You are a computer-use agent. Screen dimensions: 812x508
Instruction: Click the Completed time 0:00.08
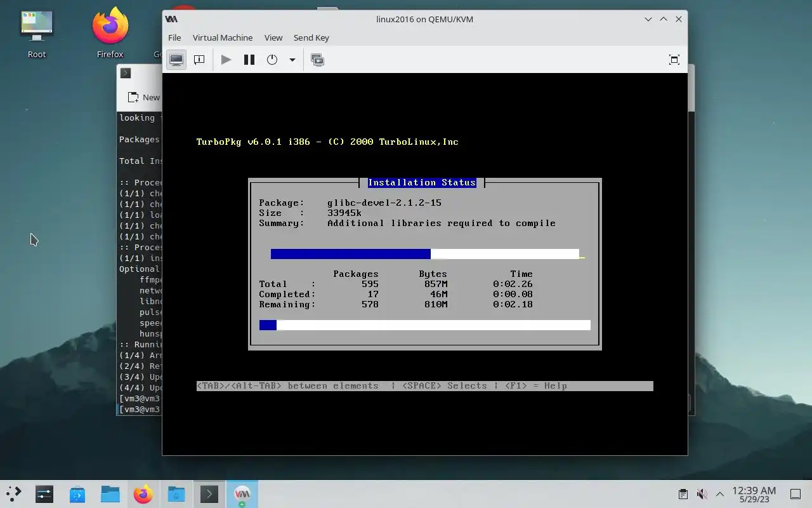point(513,294)
